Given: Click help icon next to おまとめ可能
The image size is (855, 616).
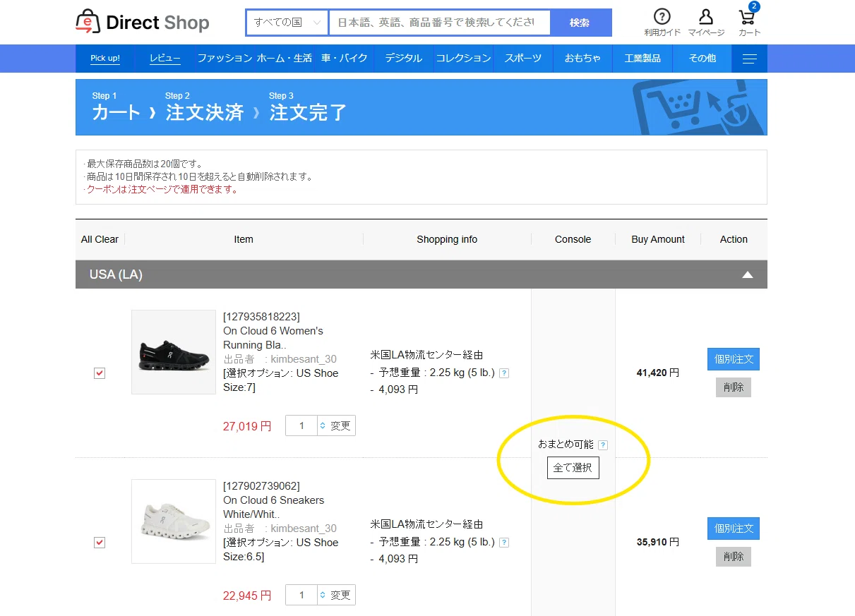Looking at the screenshot, I should (x=602, y=445).
